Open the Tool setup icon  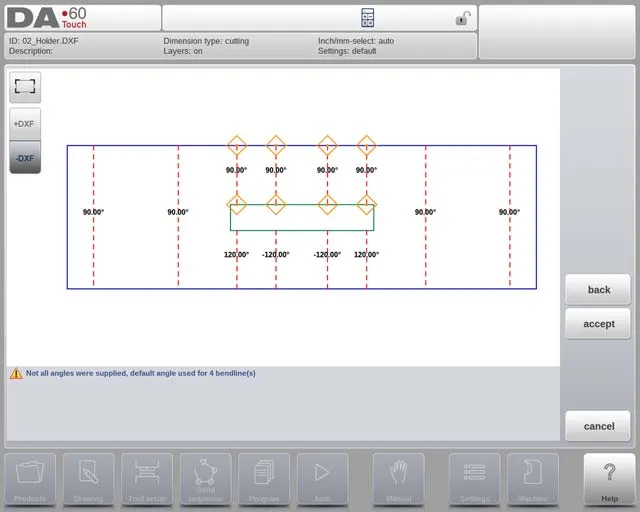pyautogui.click(x=147, y=478)
